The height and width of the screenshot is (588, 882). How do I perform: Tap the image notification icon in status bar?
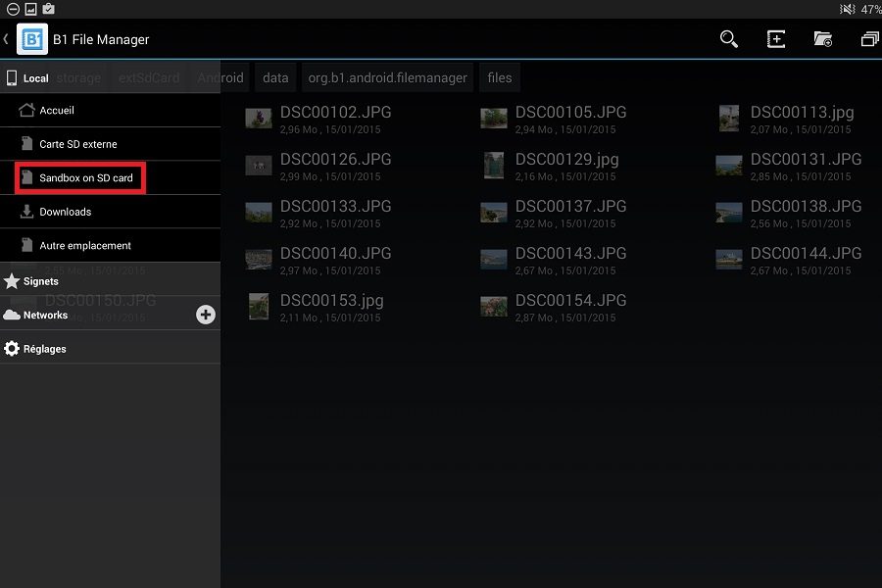click(30, 9)
